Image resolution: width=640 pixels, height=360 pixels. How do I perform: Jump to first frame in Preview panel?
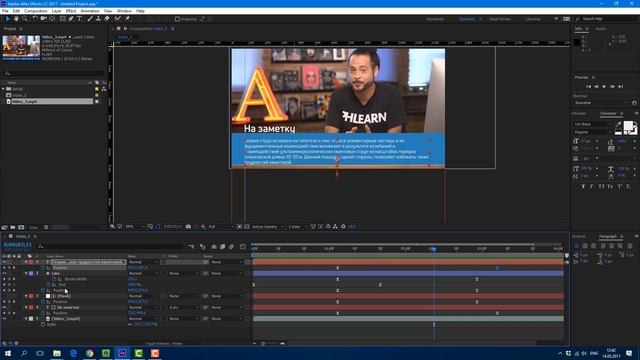[589, 87]
